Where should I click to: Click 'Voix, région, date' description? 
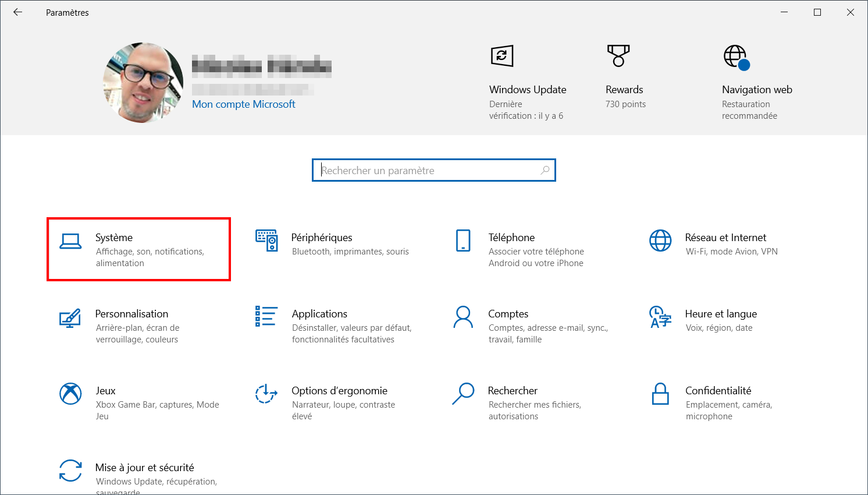[719, 328]
